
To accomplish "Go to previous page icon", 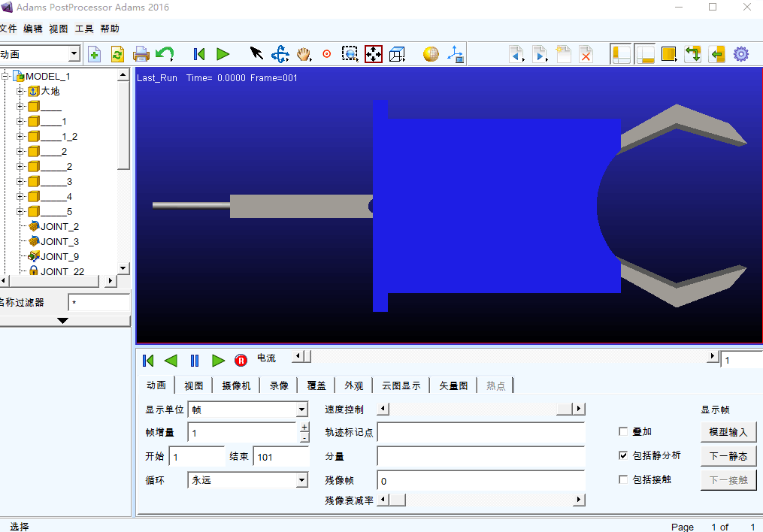I will coord(516,54).
